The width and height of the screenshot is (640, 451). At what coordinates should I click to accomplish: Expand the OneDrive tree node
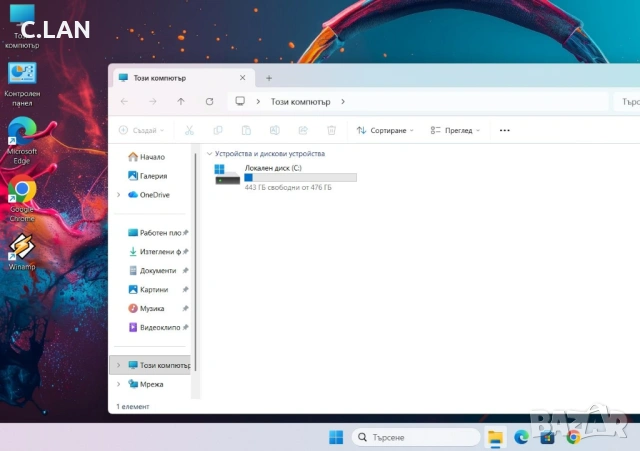tap(119, 195)
